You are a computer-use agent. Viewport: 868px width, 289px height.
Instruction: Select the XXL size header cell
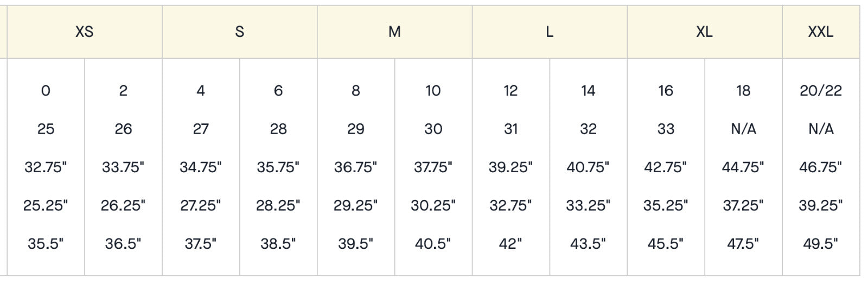coord(820,32)
